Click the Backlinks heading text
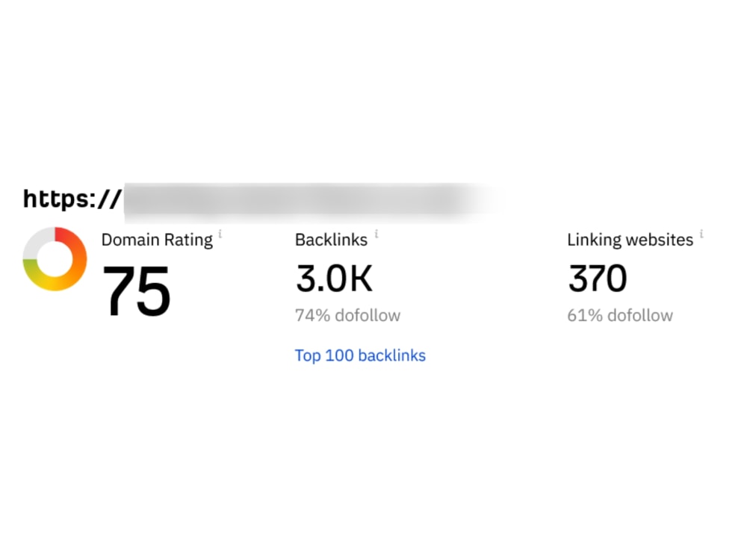Screen dimensions: 747x560 pos(331,240)
